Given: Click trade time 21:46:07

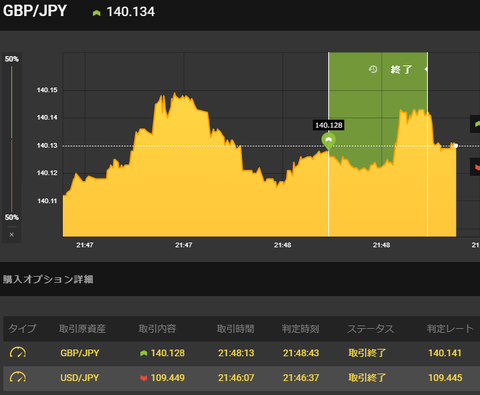Looking at the screenshot, I should pos(236,378).
